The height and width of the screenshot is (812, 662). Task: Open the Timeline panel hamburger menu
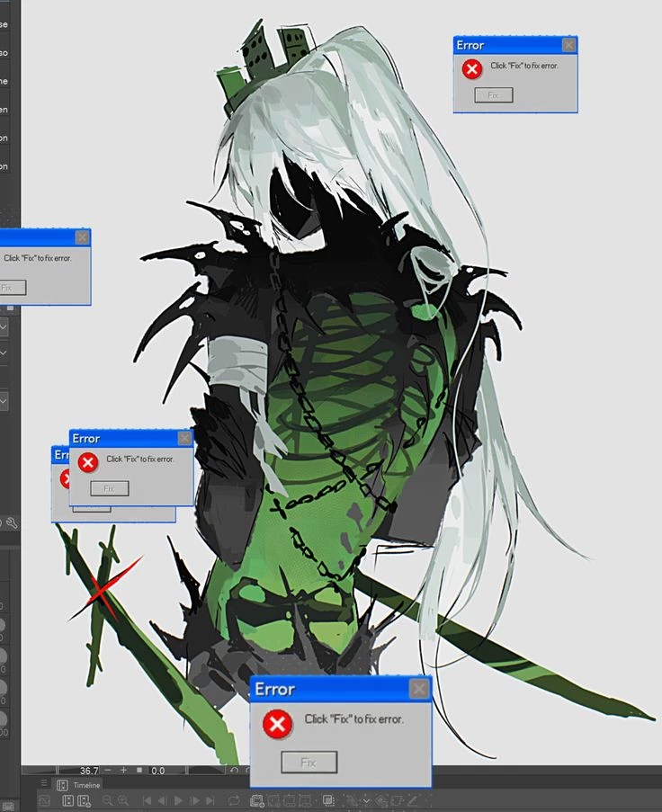tap(44, 785)
